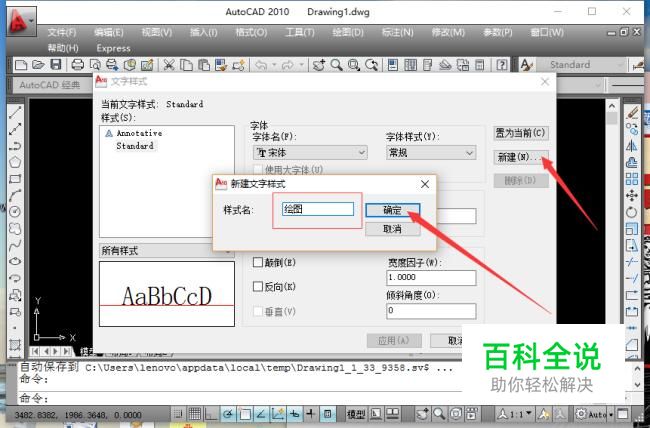The image size is (650, 428).
Task: Select the Erase modify tool
Action: click(x=632, y=112)
